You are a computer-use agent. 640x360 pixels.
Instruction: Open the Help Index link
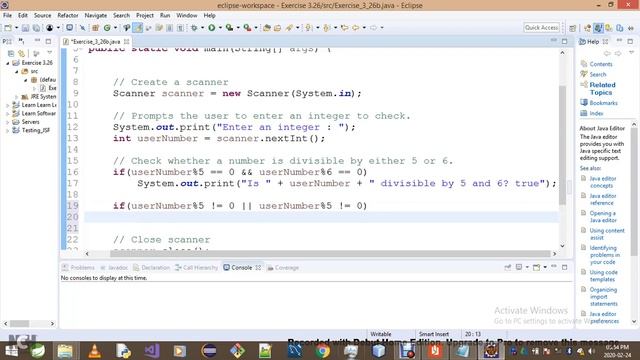pos(596,113)
